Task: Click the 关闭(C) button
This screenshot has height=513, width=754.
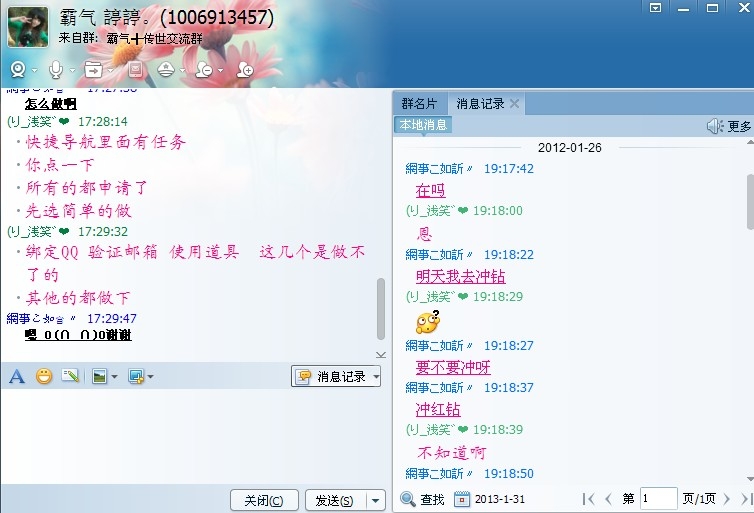Action: pyautogui.click(x=264, y=500)
